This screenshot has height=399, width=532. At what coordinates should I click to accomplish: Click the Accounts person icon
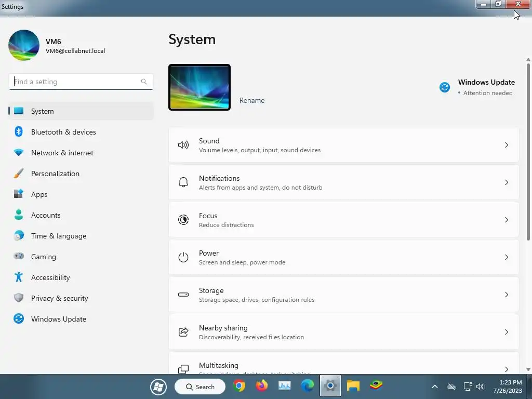point(19,215)
